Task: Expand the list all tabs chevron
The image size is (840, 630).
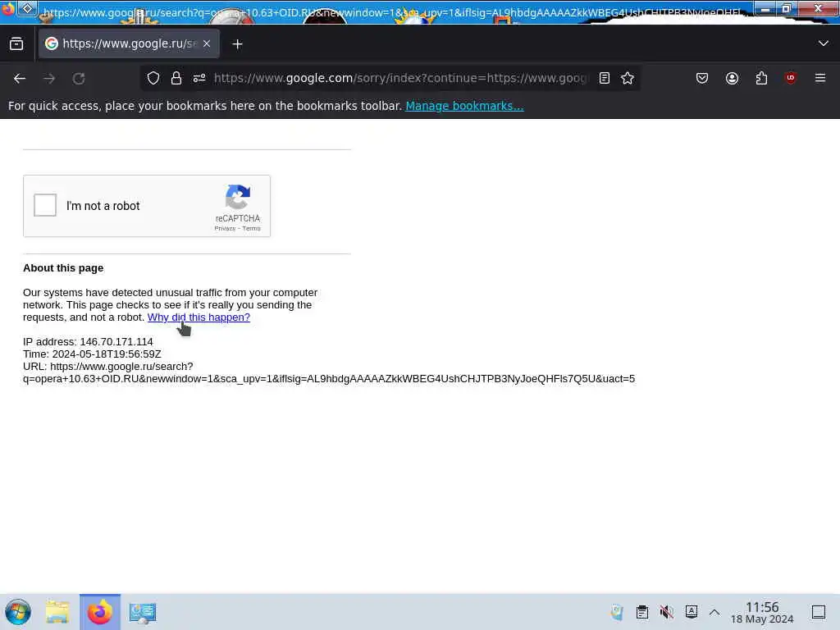Action: click(x=824, y=43)
